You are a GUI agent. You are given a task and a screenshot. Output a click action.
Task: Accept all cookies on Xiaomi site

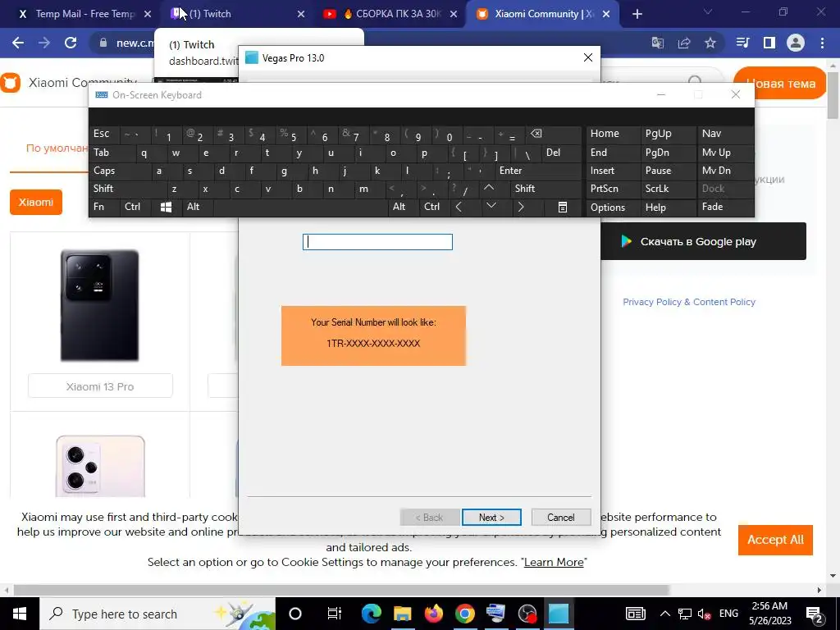point(775,540)
